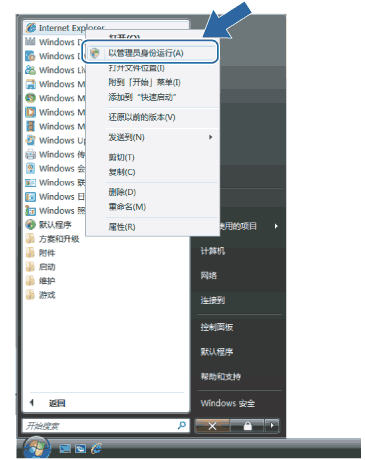Open shutdown options arrow beside lock button
Image resolution: width=365 pixels, height=460 pixels.
(272, 426)
